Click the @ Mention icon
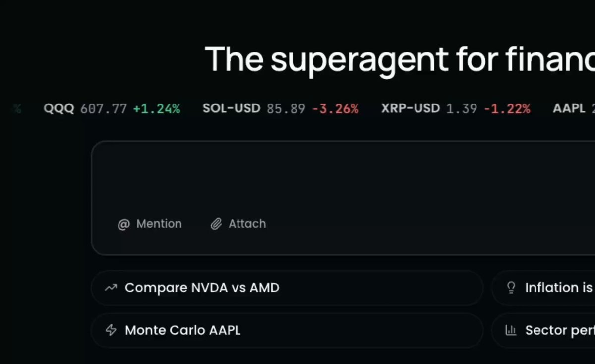595x364 pixels. (123, 224)
